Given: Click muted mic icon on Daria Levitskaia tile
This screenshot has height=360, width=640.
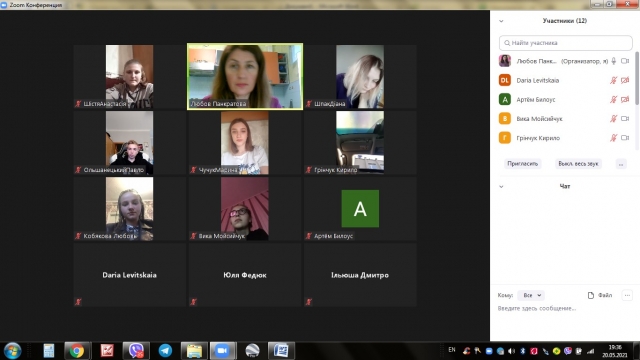Looking at the screenshot, I should pos(78,302).
